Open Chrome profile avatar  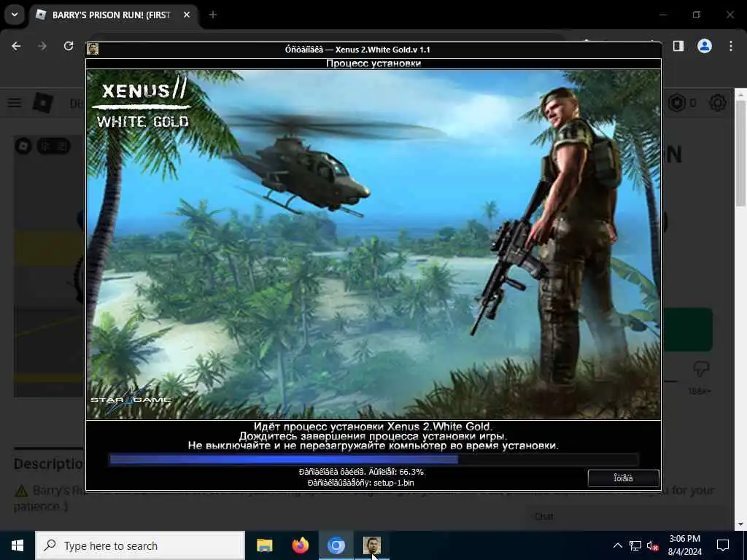point(705,46)
